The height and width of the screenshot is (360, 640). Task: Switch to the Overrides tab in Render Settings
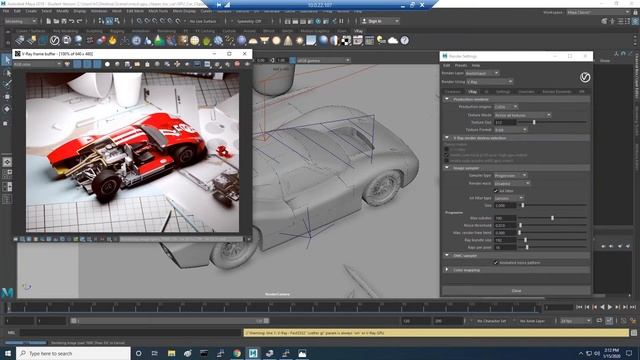(526, 92)
